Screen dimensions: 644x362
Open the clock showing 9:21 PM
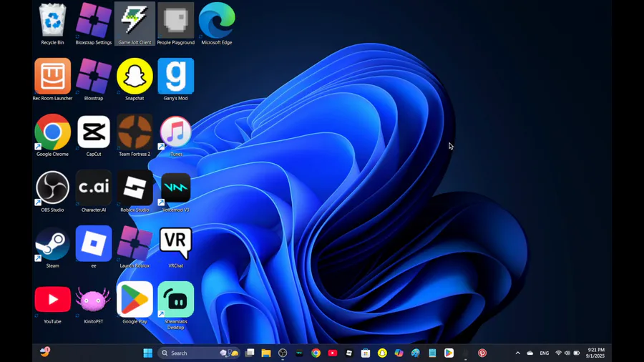[x=595, y=353]
